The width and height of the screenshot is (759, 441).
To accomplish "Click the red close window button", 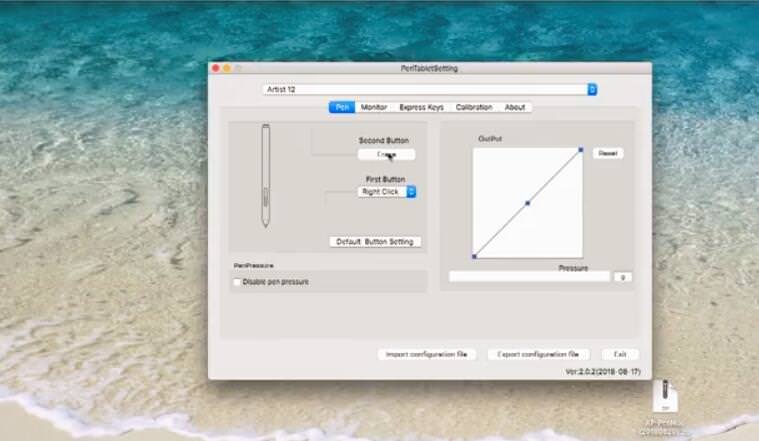I will (x=215, y=68).
